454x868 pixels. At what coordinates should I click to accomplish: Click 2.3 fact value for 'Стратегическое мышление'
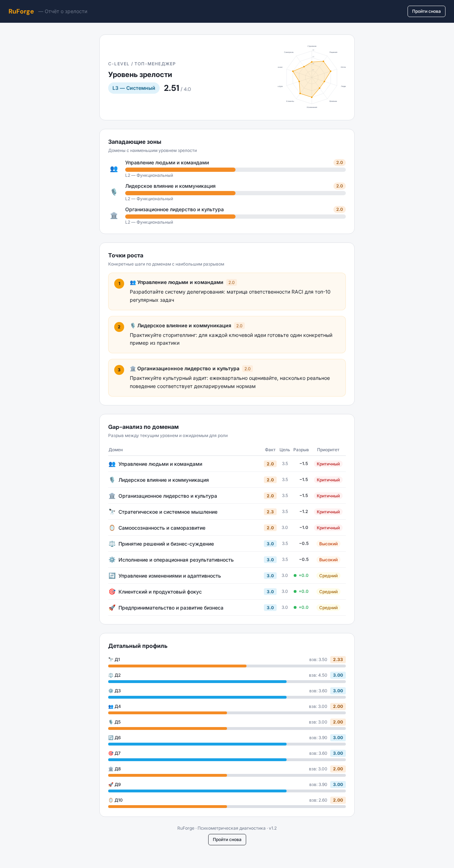point(270,512)
